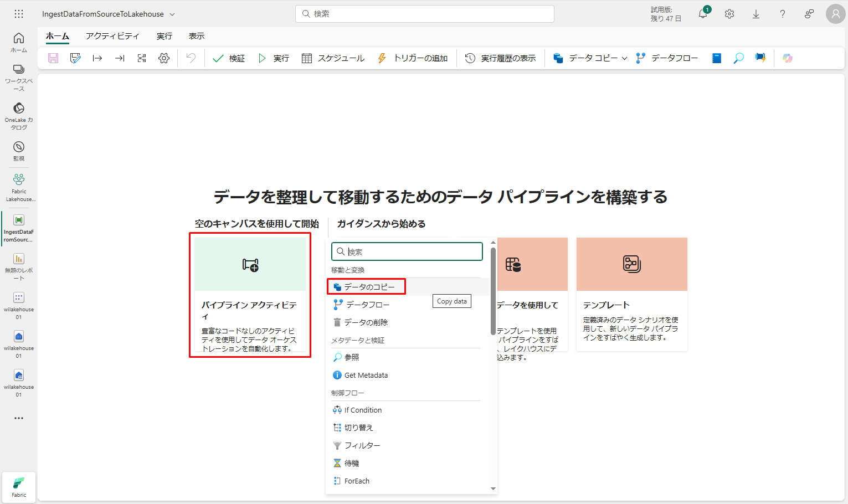
Task: Click the notebook activity icon in toolbar
Action: tap(716, 58)
